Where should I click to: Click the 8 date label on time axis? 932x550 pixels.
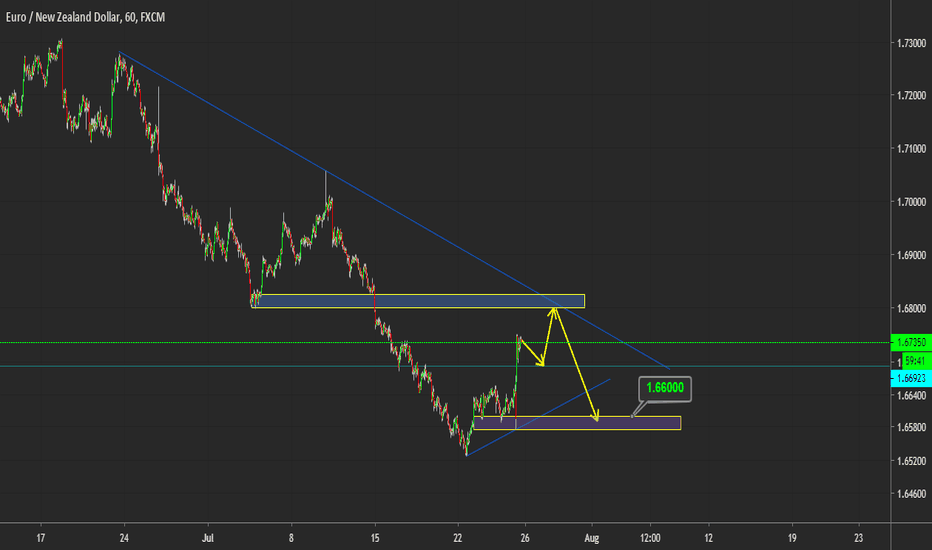point(291,538)
